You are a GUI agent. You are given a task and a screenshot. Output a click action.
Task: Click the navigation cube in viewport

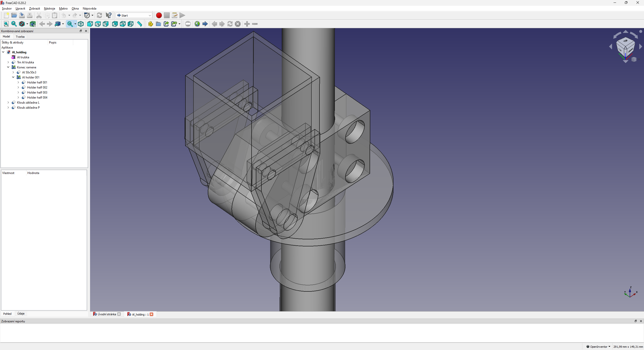(x=625, y=47)
